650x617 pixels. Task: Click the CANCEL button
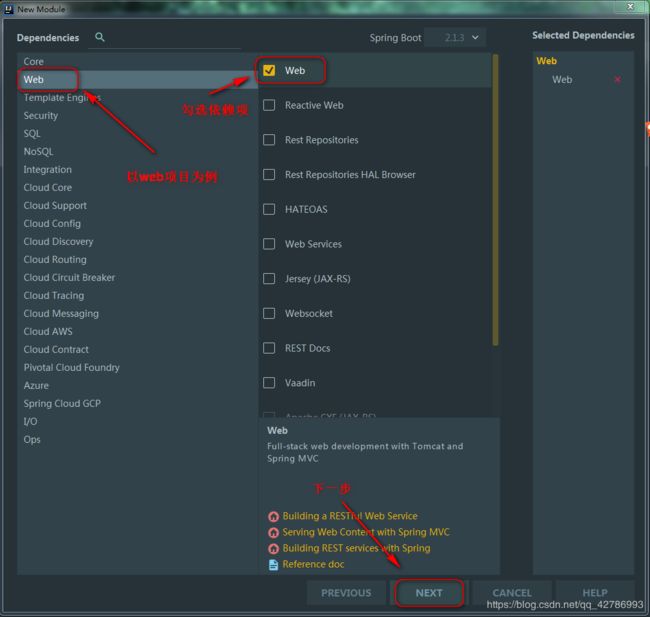coord(512,593)
